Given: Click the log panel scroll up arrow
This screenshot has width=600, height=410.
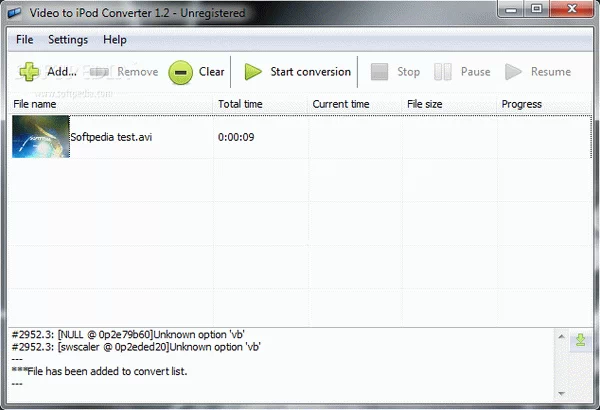Looking at the screenshot, I should click(561, 336).
